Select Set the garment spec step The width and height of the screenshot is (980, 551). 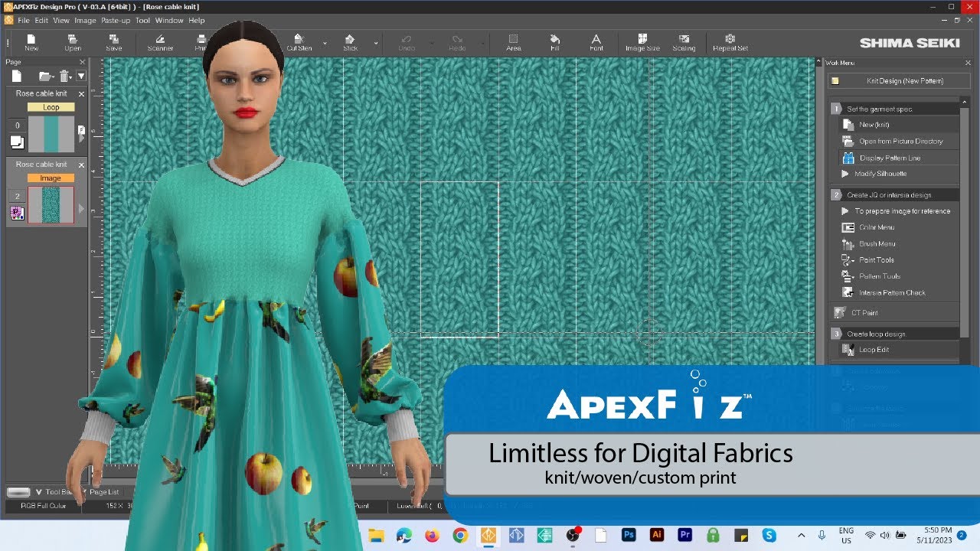(895, 109)
